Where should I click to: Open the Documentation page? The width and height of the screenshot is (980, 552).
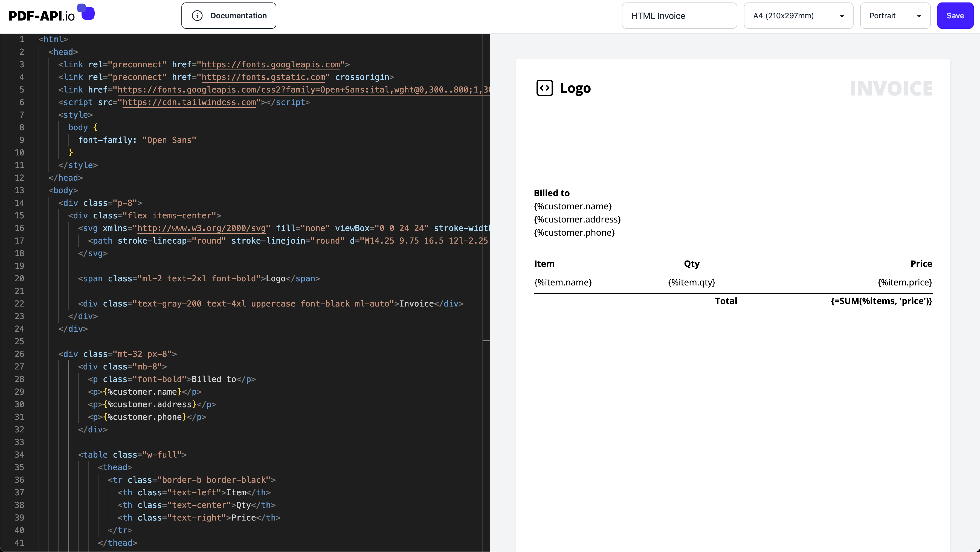[x=229, y=16]
